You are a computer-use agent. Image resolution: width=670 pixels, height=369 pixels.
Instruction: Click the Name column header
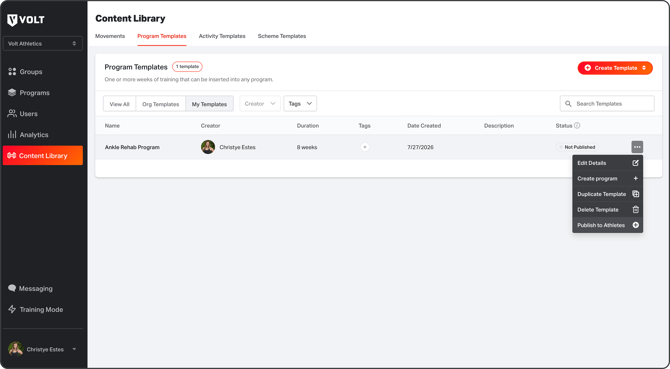tap(112, 126)
